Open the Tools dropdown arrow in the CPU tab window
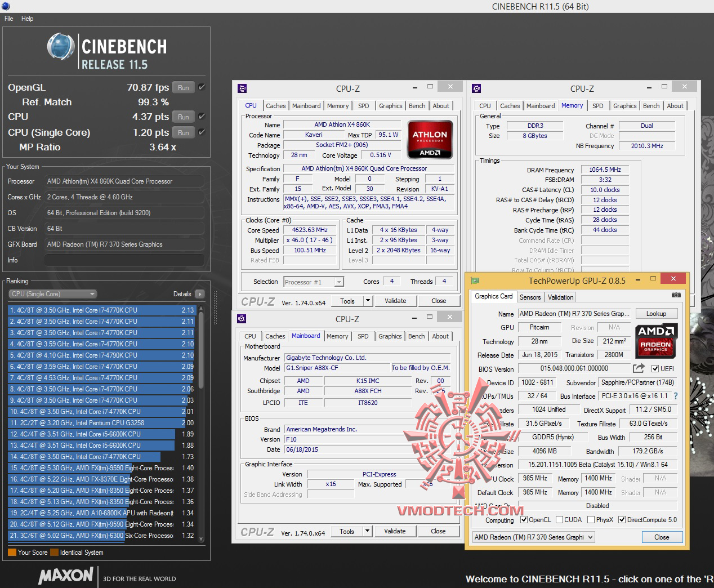The height and width of the screenshot is (588, 714). point(368,301)
